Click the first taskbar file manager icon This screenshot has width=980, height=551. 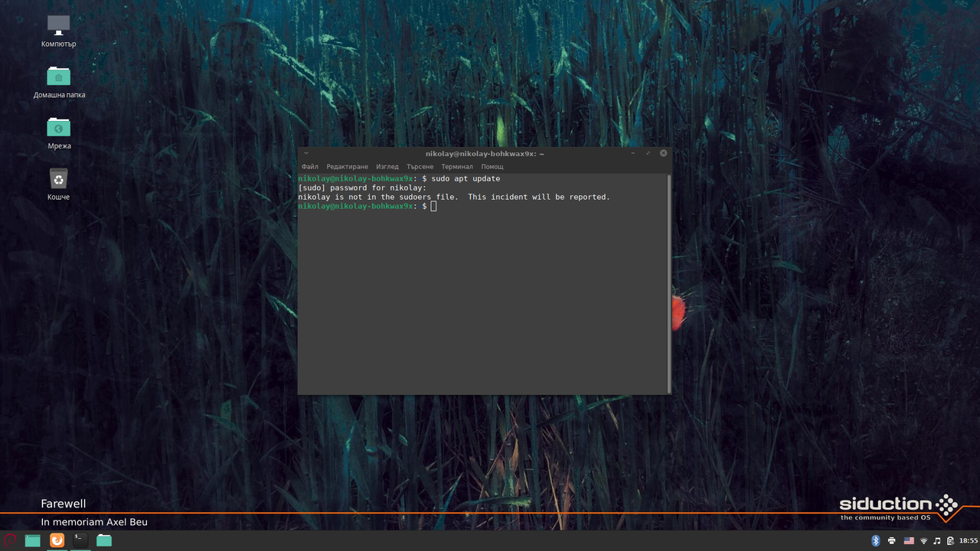coord(33,540)
